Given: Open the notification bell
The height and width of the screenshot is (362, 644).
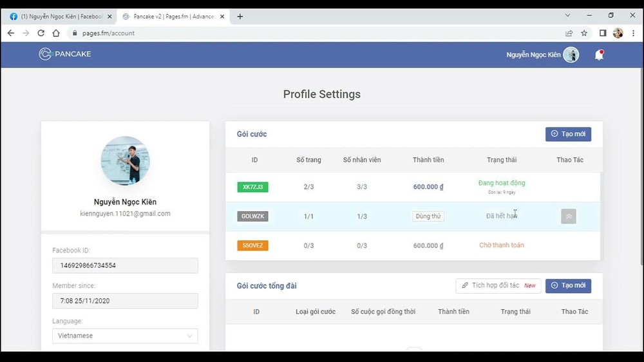Looking at the screenshot, I should 599,55.
